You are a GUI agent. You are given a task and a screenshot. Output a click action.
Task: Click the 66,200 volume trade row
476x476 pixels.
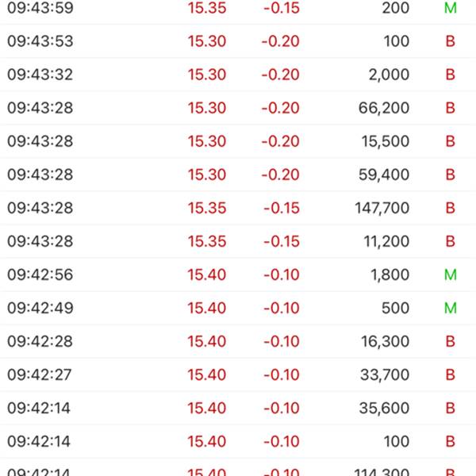238,108
